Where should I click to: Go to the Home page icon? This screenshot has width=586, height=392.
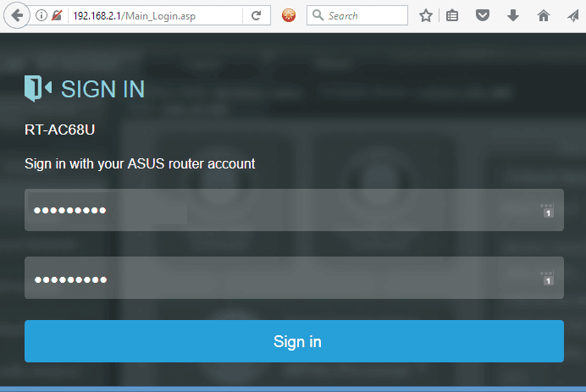coord(544,16)
